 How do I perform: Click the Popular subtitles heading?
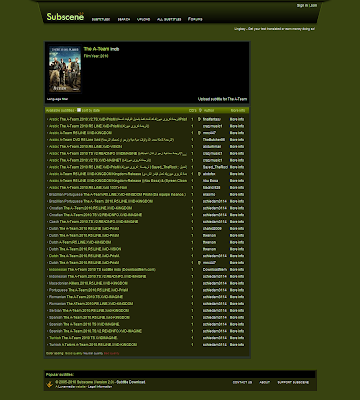pyautogui.click(x=60, y=375)
